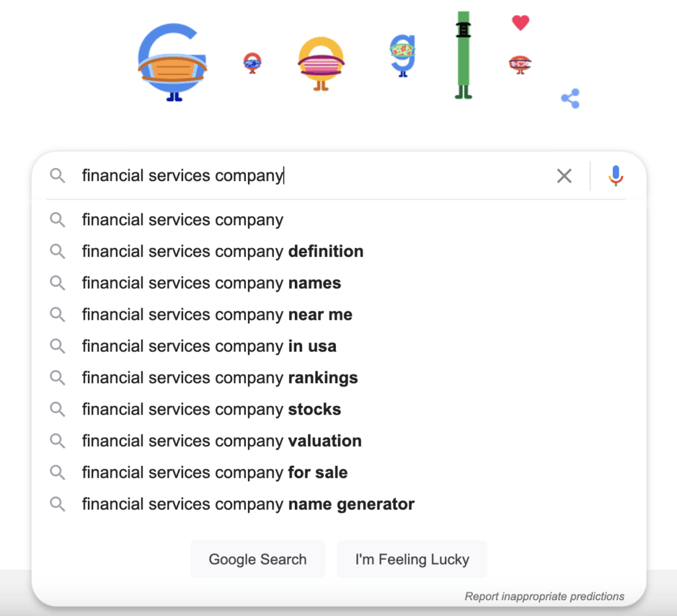677x616 pixels.
Task: Click the search icon beside 'financial services company definition'
Action: pyautogui.click(x=58, y=251)
